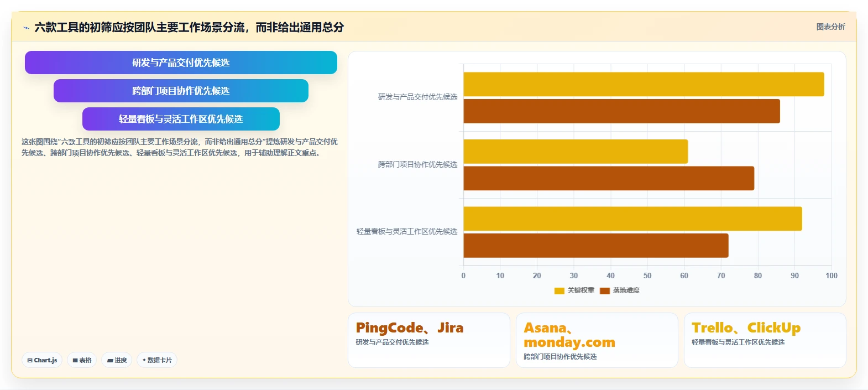Click the yellow bar for 轻量看板与灵活工作区优先候选
The height and width of the screenshot is (390, 868).
point(632,219)
